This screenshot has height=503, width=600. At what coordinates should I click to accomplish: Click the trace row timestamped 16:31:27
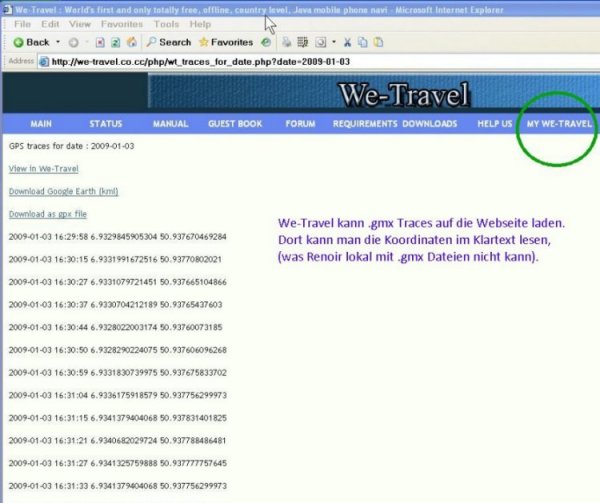point(118,463)
